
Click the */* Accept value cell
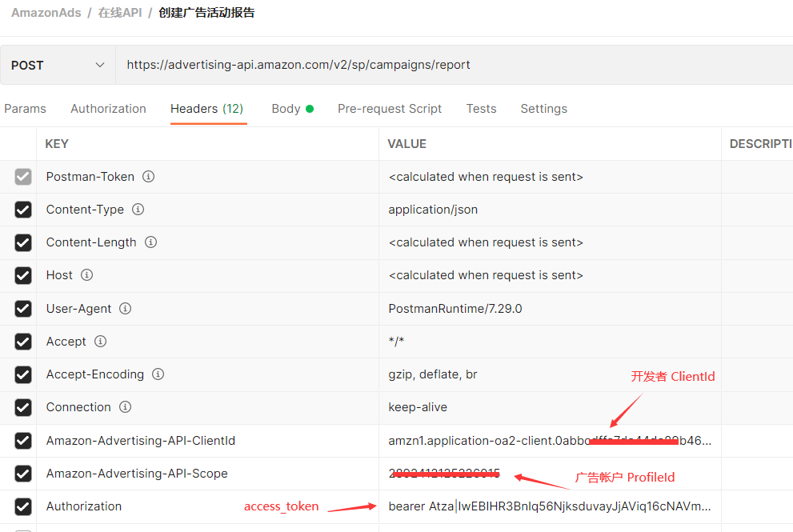[x=550, y=342]
